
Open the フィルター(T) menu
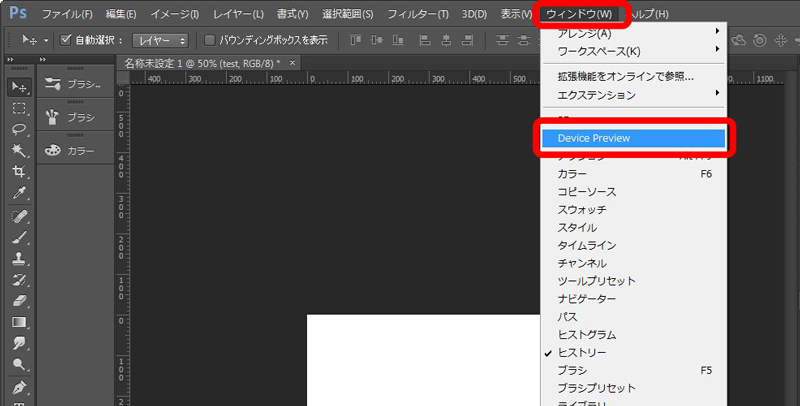418,14
